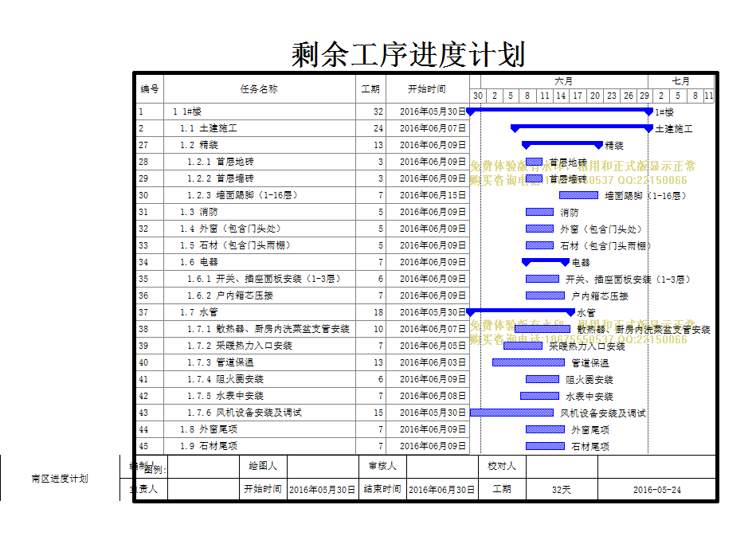Select task 1.7.1 散热器、厨房内洗菜盆支管安装
756x540 pixels.
click(302, 329)
